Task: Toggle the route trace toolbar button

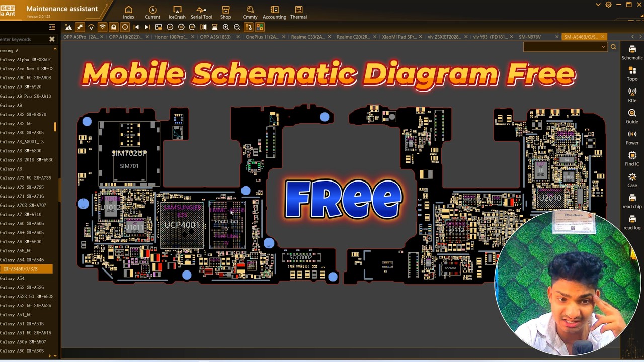Action: click(x=249, y=27)
